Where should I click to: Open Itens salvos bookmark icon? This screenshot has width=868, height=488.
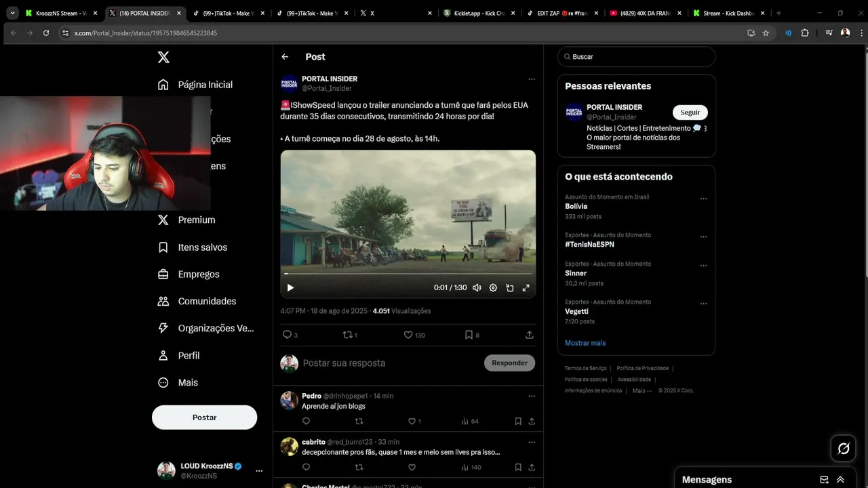[x=163, y=247]
